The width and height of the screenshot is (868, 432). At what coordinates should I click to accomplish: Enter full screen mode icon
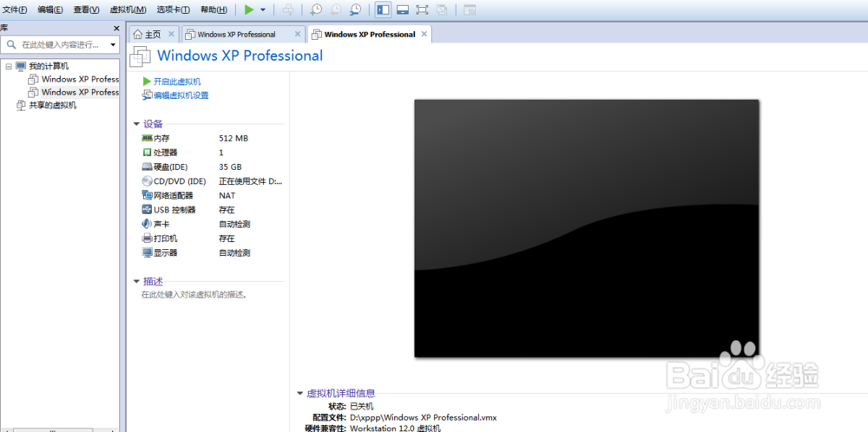[x=422, y=10]
